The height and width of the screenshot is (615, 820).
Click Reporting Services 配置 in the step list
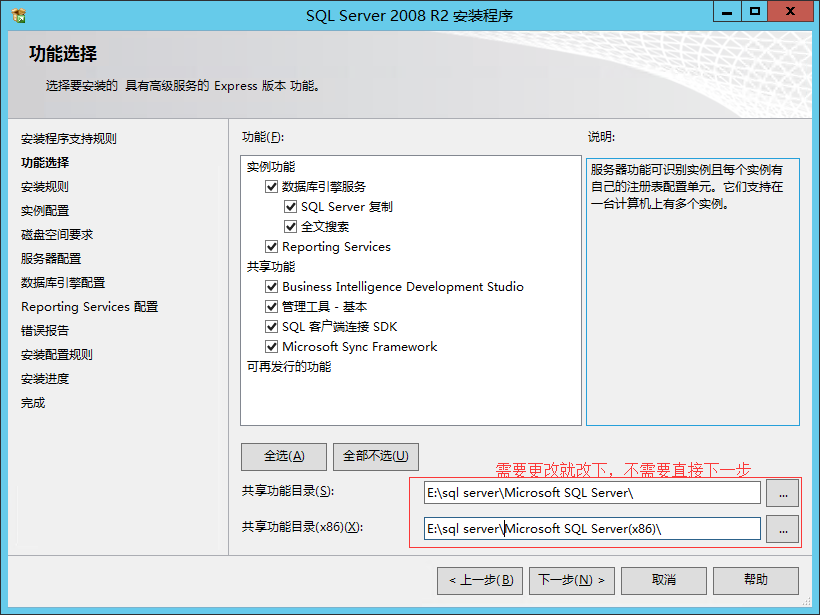pos(89,307)
